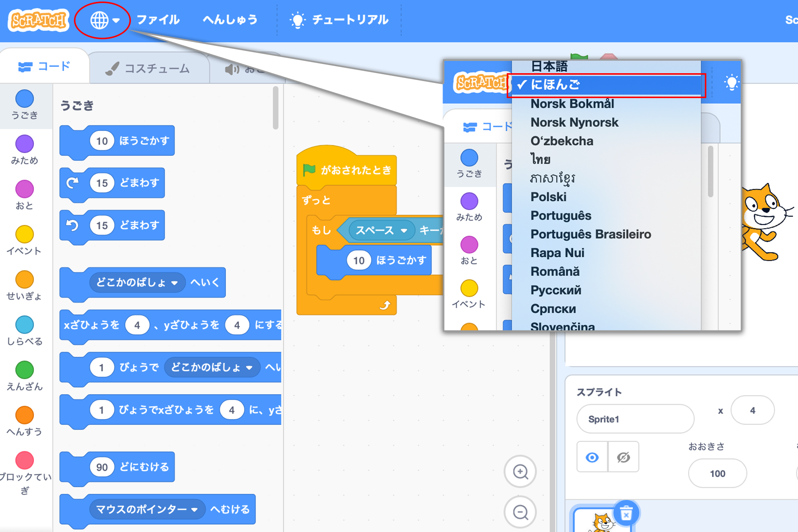This screenshot has width=798, height=532.
Task: Select Português Brasileiro from the language list
Action: (x=590, y=234)
